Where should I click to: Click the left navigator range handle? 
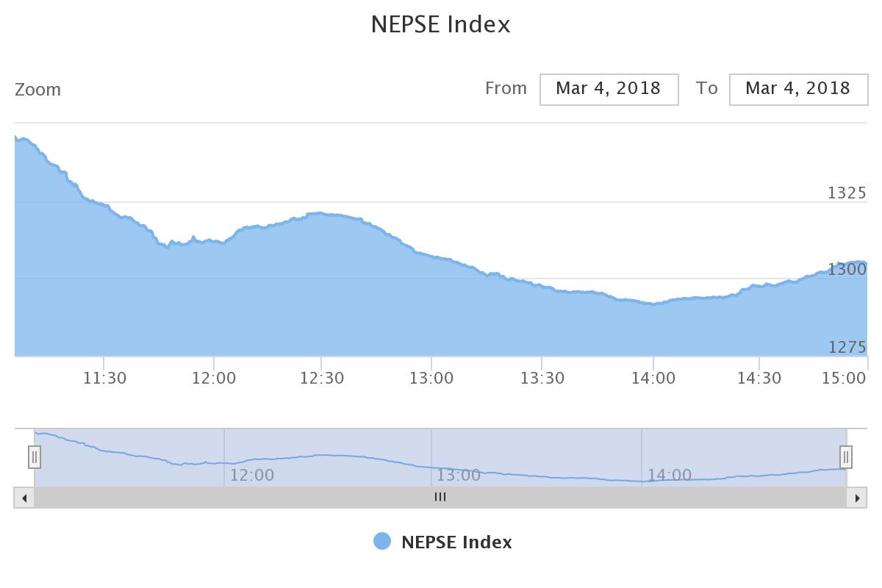pyautogui.click(x=34, y=457)
